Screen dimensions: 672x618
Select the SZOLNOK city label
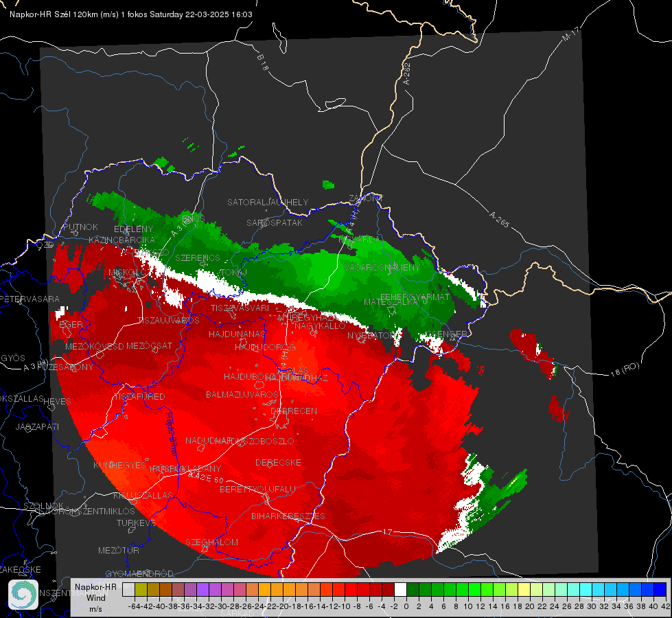click(x=43, y=505)
